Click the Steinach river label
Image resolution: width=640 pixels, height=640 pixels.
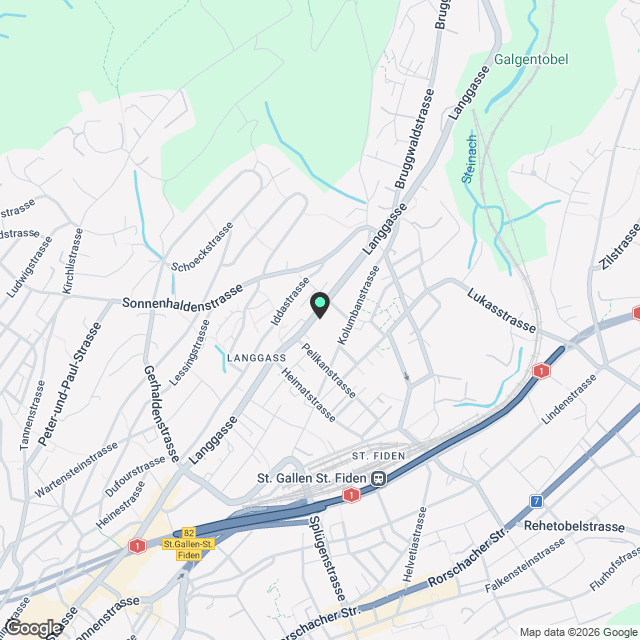click(469, 160)
